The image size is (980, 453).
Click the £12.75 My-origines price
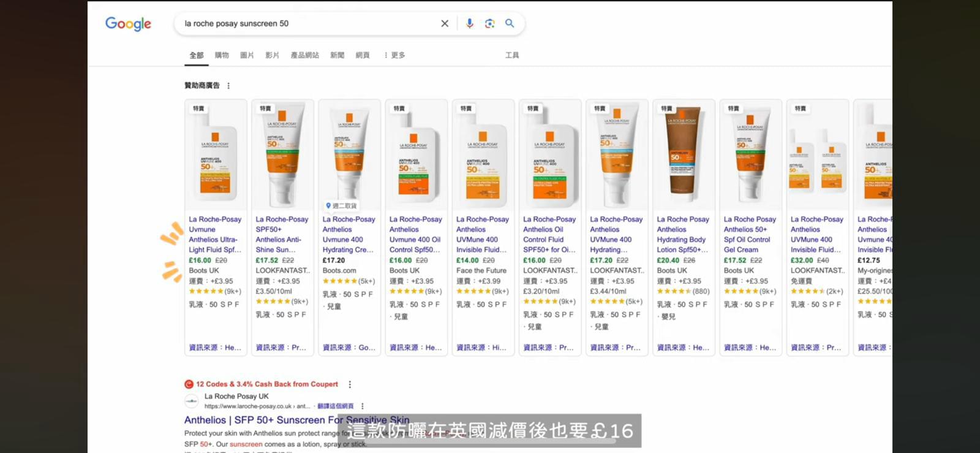[x=869, y=261]
